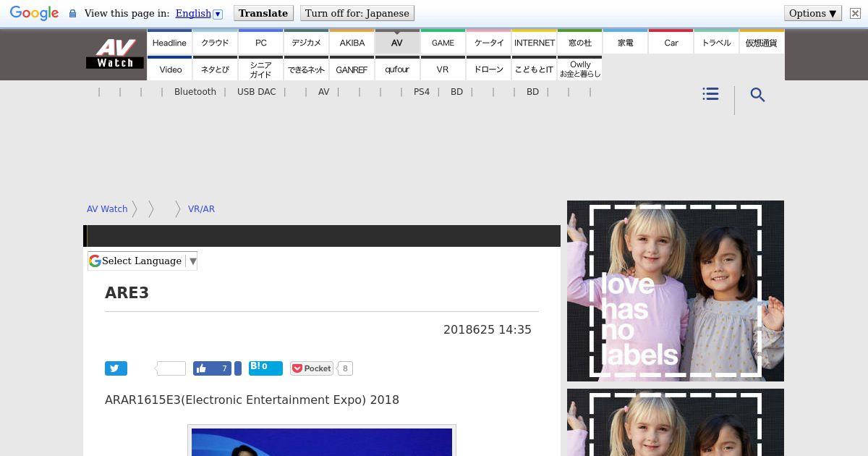Image resolution: width=868 pixels, height=456 pixels.
Task: Click the AV Watch site logo
Action: [x=115, y=54]
